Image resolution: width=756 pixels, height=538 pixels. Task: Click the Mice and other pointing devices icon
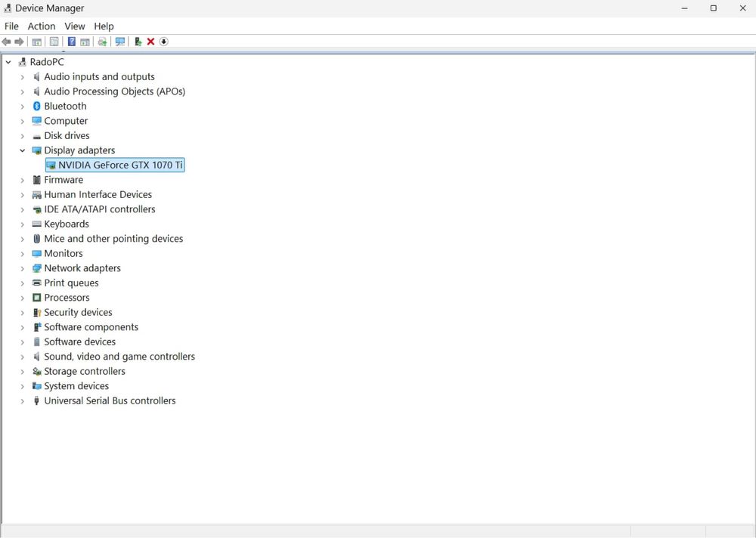click(36, 239)
